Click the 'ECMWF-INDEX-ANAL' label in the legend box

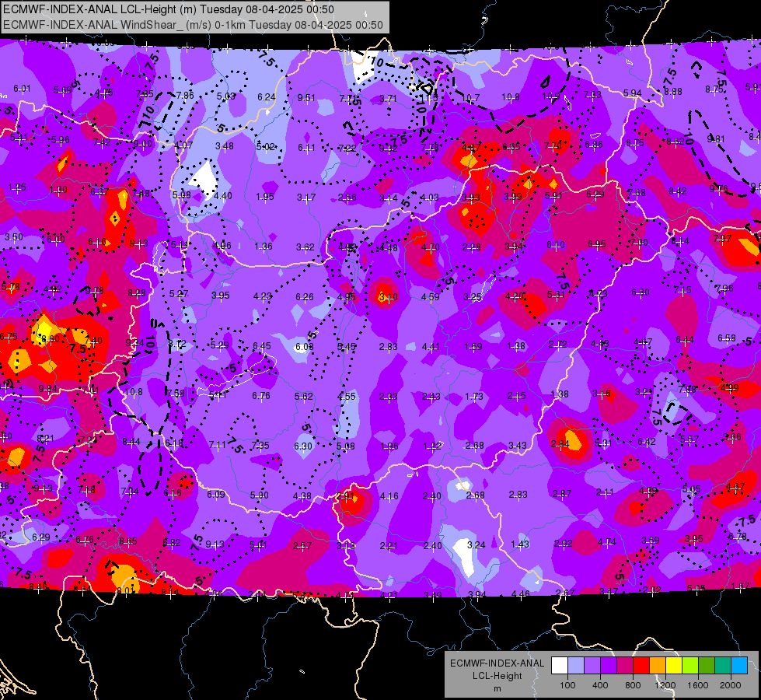coord(497,663)
